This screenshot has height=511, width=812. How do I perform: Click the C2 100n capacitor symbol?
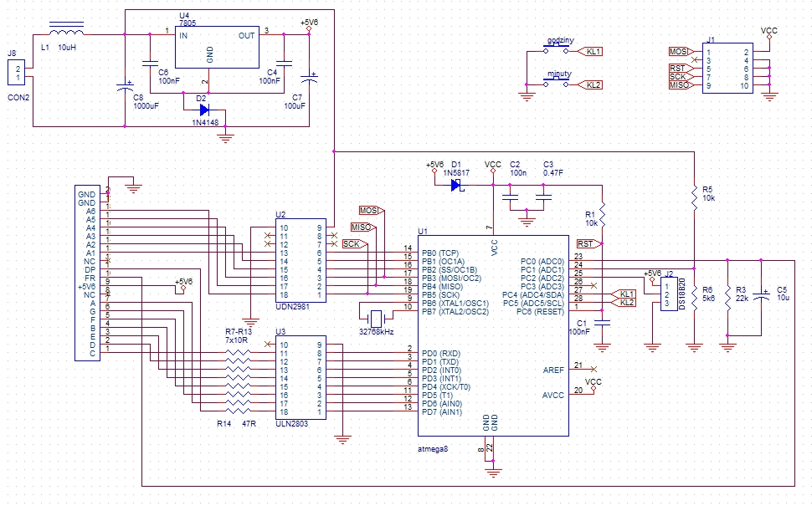pos(510,197)
